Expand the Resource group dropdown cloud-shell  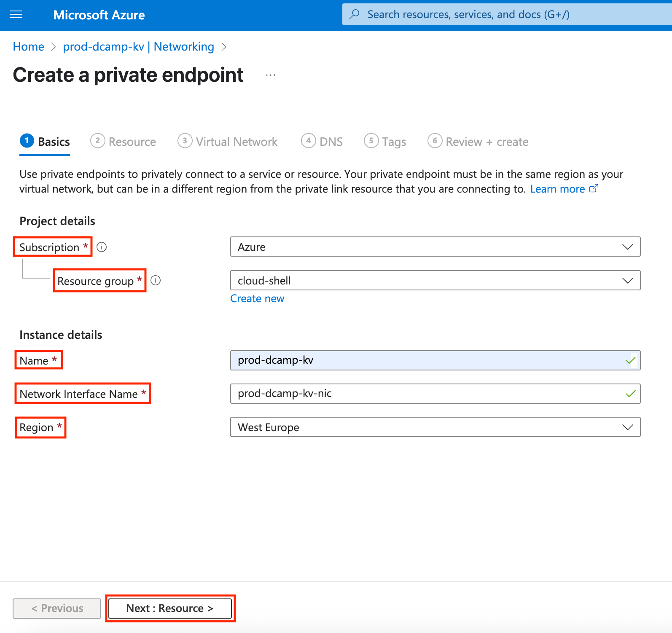(435, 280)
